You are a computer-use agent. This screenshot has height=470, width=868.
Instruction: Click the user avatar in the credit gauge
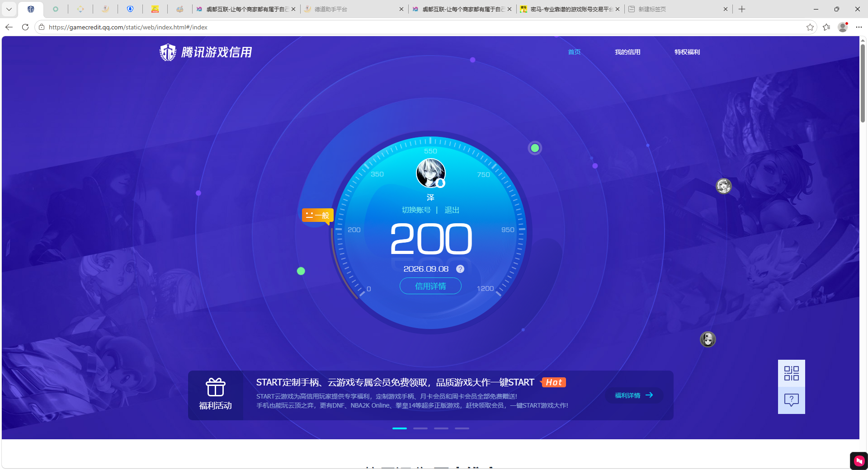pyautogui.click(x=430, y=173)
